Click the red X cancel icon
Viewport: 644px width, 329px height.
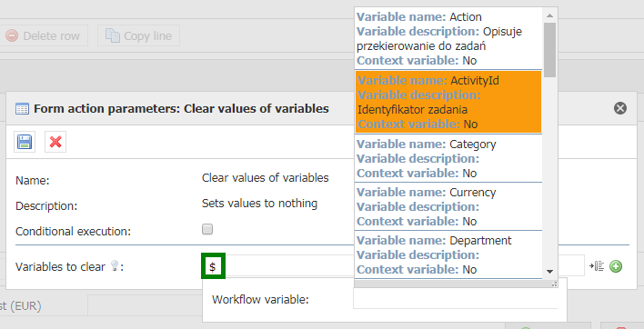[x=55, y=142]
